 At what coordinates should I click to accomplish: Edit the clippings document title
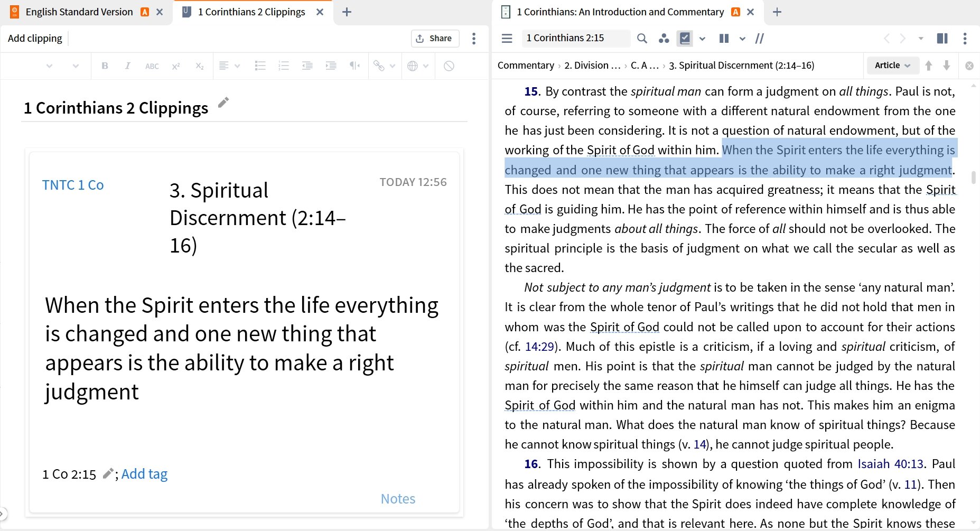(223, 102)
